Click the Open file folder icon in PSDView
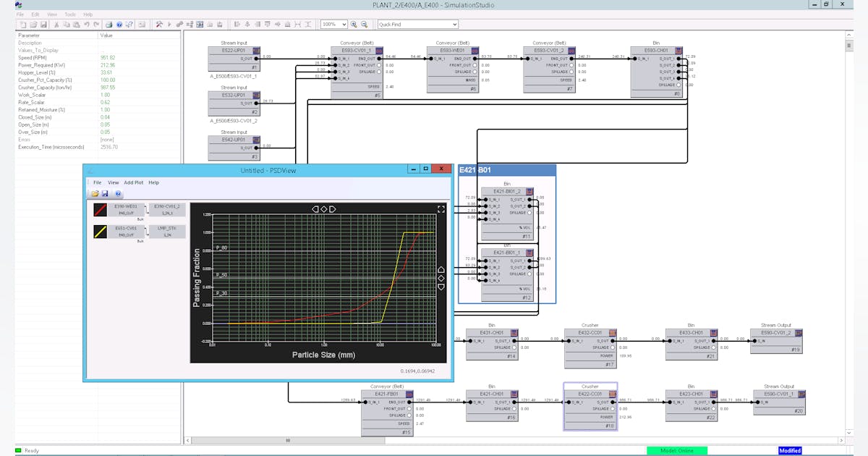868x456 pixels. click(96, 195)
